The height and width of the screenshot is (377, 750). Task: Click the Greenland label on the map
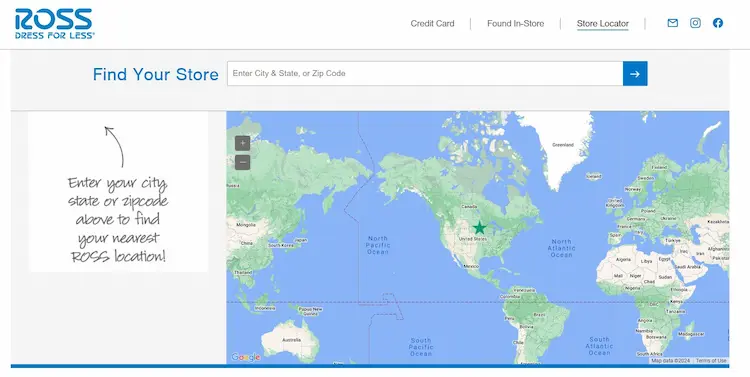tap(563, 144)
